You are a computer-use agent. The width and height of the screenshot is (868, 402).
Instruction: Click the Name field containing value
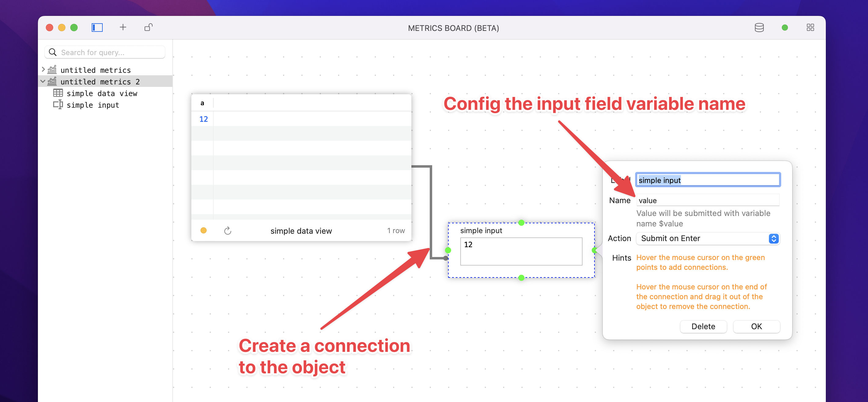click(708, 200)
